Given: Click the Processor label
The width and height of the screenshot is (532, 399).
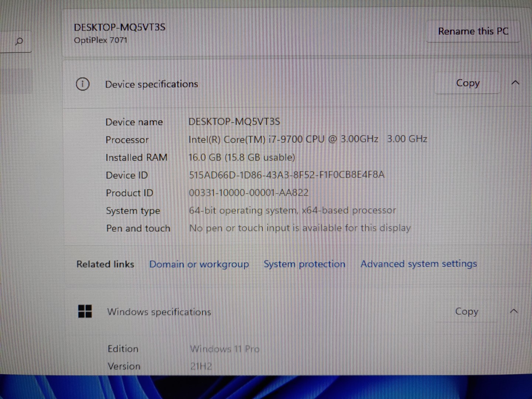Looking at the screenshot, I should coord(127,140).
